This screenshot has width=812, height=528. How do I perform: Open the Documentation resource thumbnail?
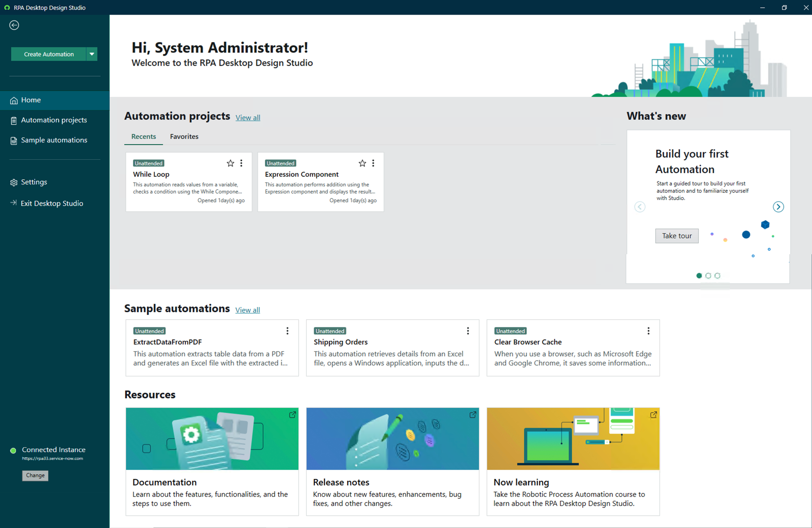(x=212, y=439)
